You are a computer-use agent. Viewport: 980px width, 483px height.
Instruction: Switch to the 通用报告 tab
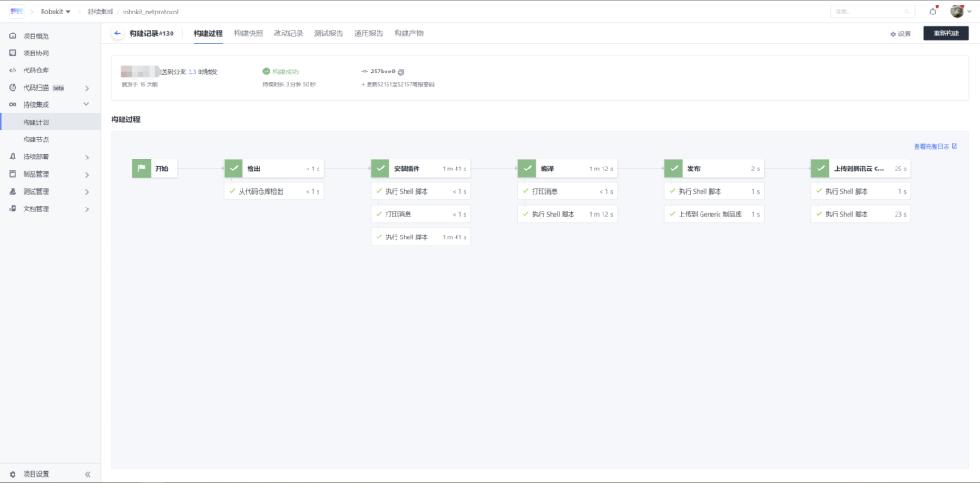click(x=368, y=33)
